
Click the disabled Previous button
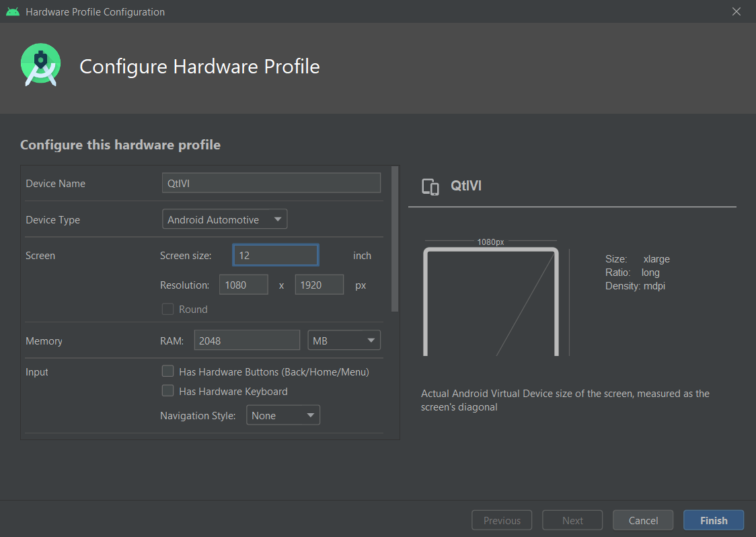[x=502, y=520]
